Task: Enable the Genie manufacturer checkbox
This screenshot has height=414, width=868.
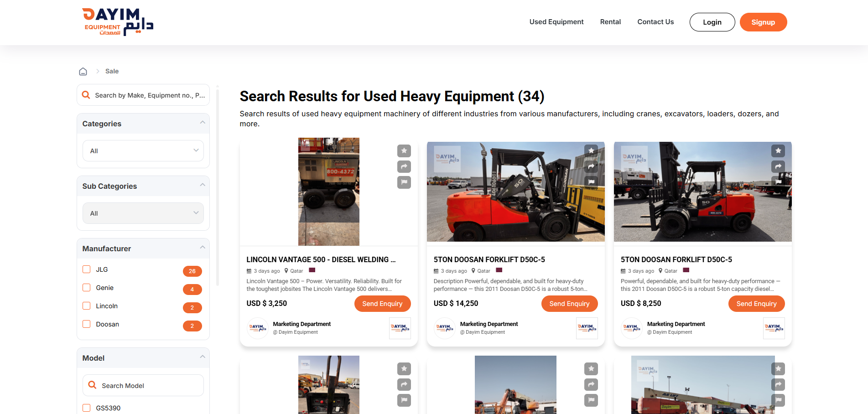Action: tap(87, 288)
